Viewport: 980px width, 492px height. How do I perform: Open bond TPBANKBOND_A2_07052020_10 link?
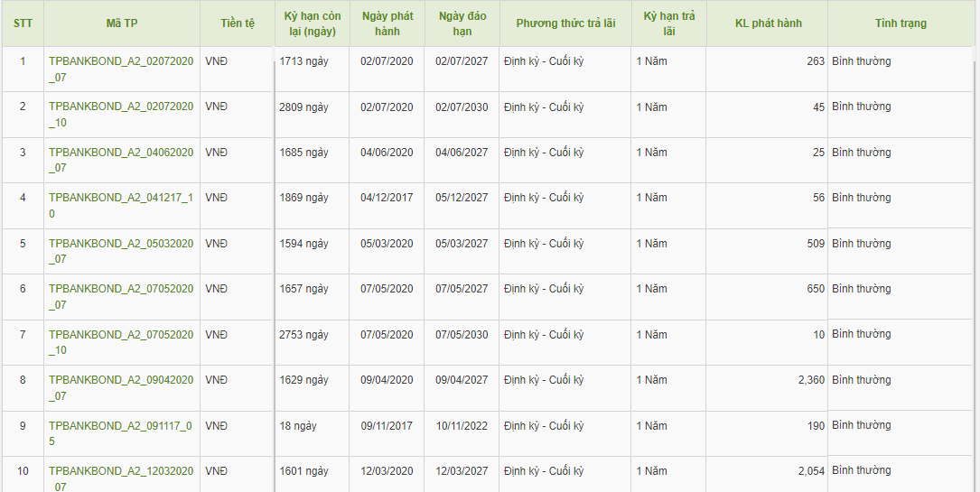pos(121,335)
